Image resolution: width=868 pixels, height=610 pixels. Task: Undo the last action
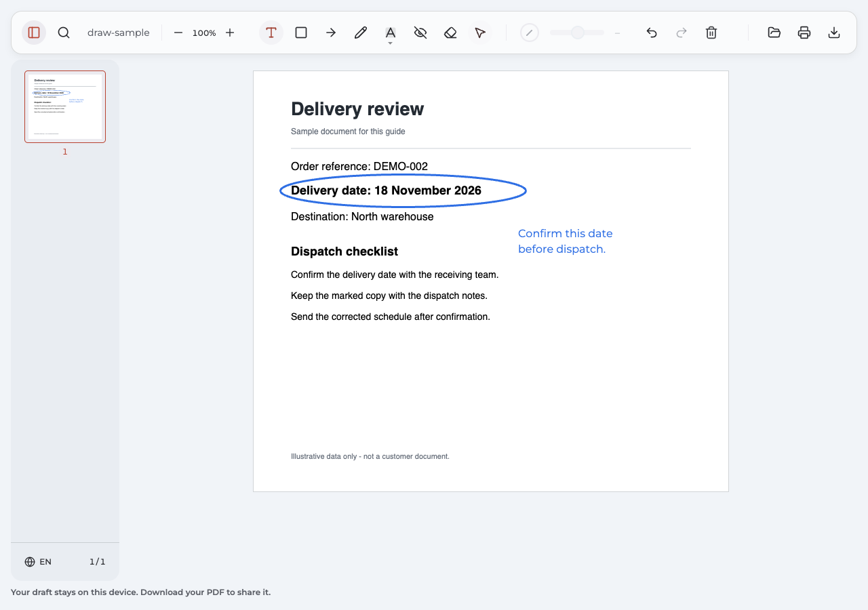[x=652, y=33]
